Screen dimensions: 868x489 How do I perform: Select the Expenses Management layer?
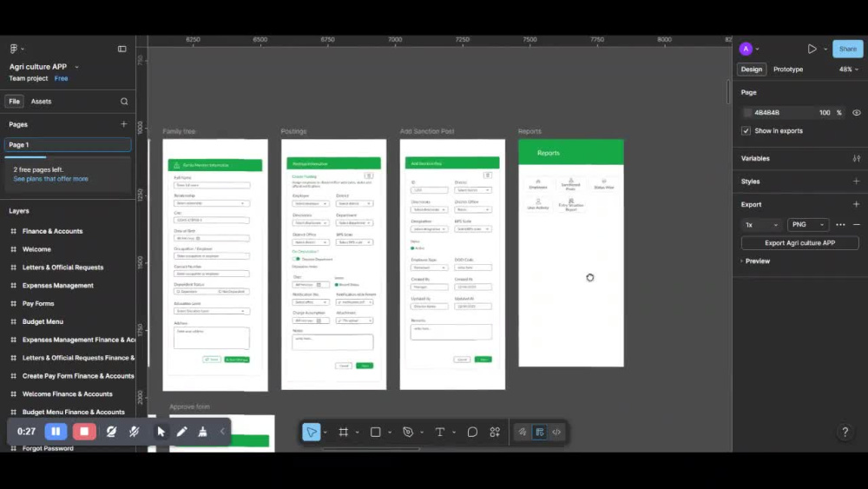[58, 285]
